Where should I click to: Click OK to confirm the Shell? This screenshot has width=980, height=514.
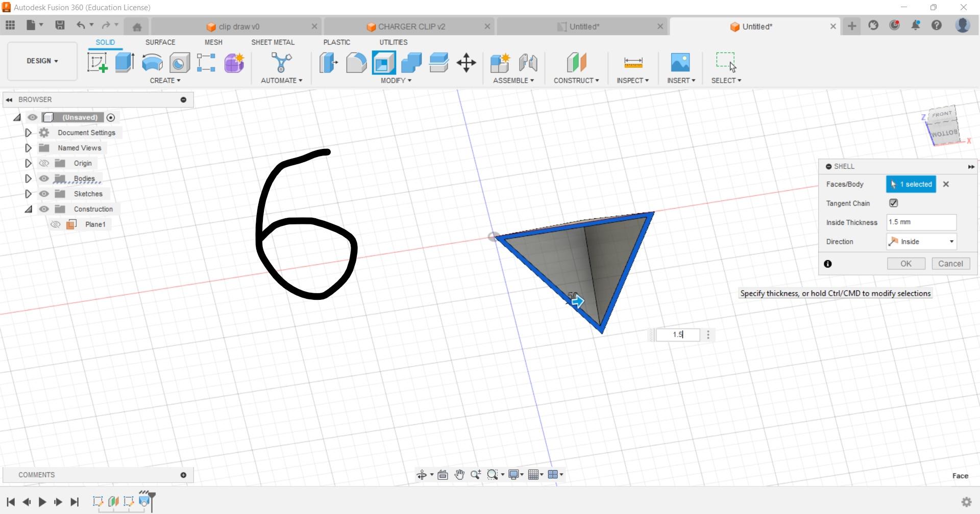[905, 264]
